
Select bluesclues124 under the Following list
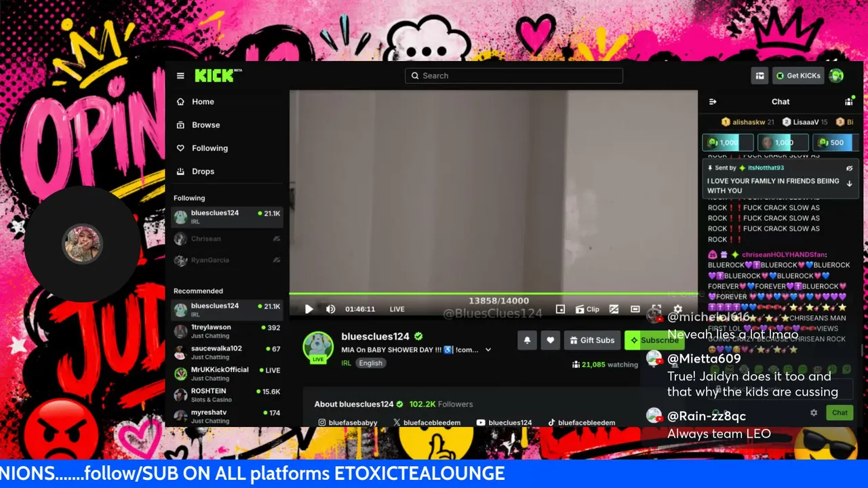[227, 217]
